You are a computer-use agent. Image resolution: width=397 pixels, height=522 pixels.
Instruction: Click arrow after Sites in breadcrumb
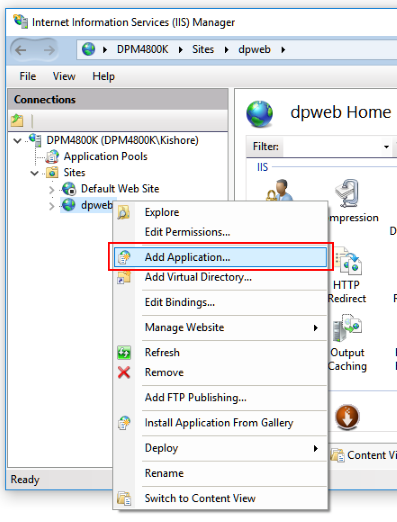[x=226, y=50]
